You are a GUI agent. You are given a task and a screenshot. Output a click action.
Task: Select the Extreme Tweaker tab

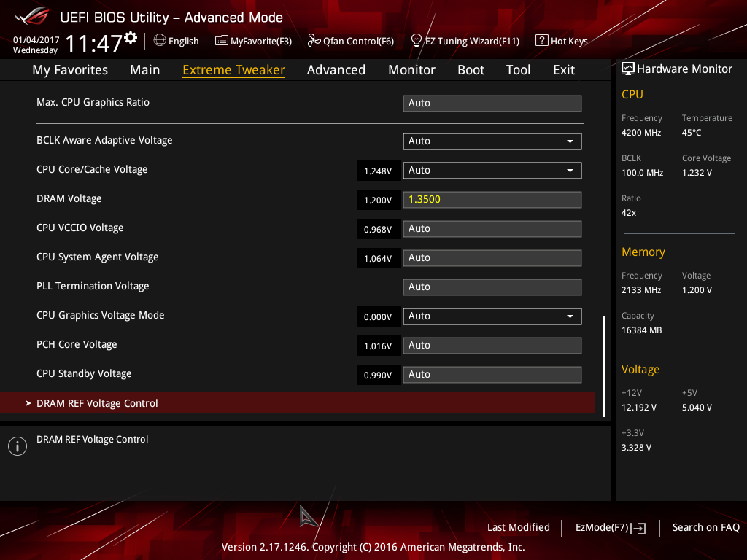(234, 70)
